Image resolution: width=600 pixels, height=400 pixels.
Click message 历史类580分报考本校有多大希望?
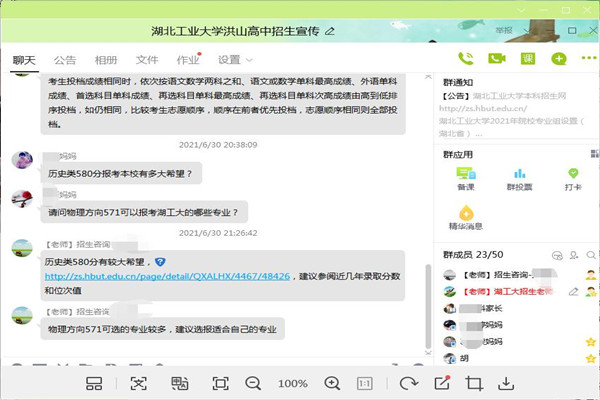click(x=121, y=173)
